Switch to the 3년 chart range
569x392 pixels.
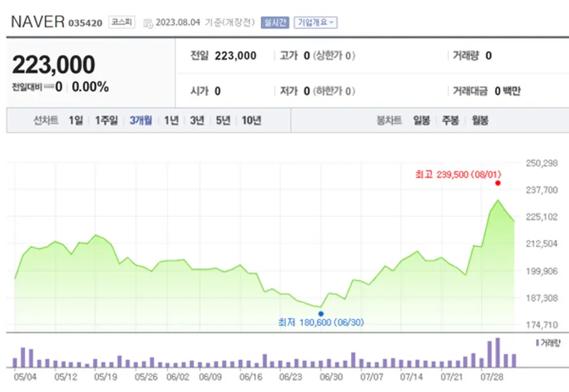click(x=197, y=120)
